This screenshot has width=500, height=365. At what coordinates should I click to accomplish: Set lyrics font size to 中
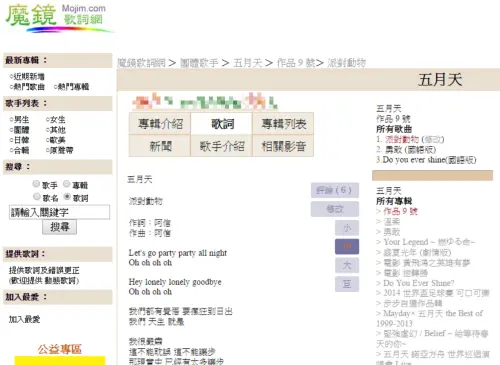347,247
